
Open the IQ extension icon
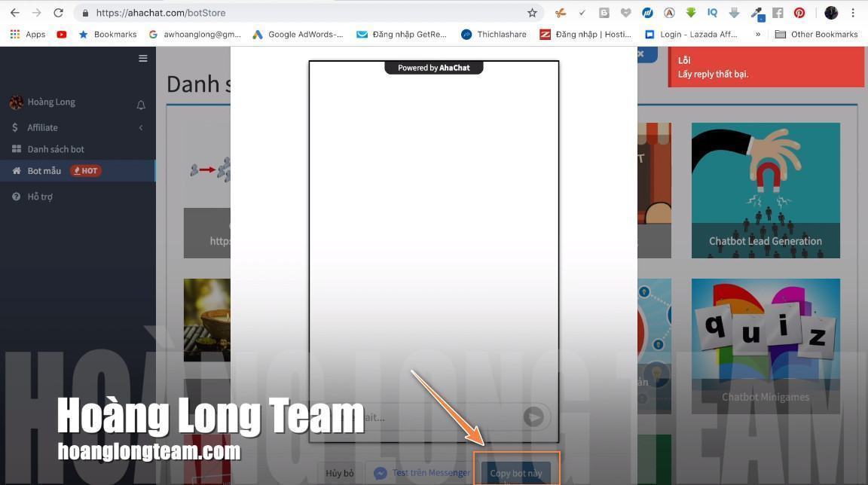point(713,13)
